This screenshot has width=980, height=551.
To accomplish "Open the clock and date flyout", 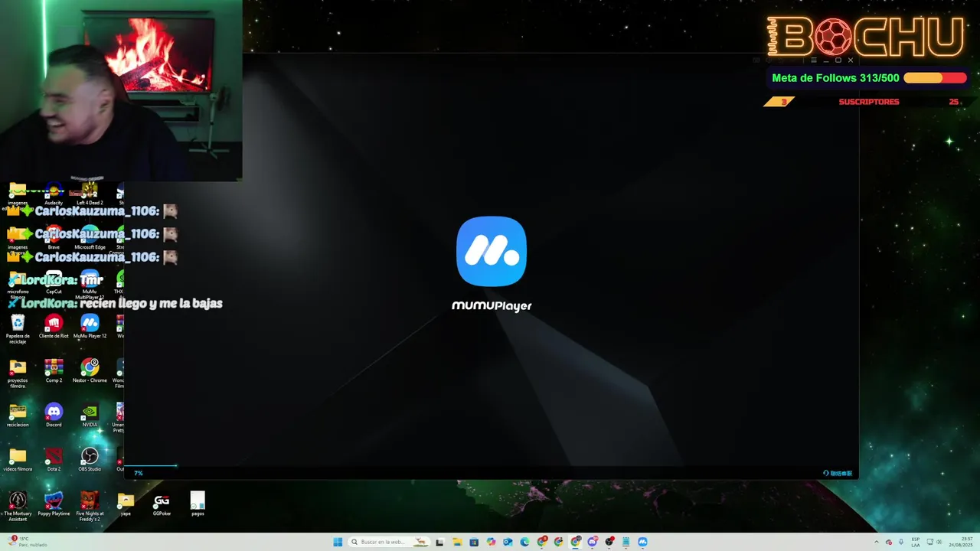I will pos(961,542).
